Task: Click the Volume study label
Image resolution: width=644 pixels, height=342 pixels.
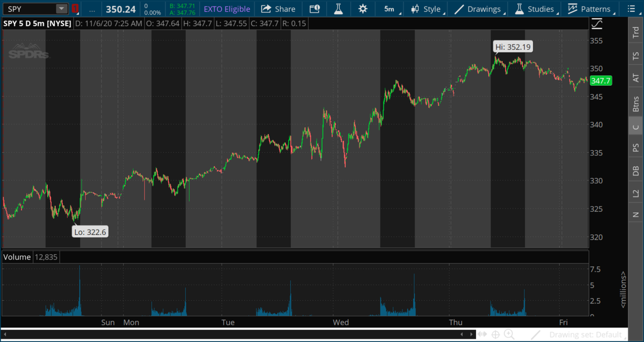Action: [x=17, y=257]
